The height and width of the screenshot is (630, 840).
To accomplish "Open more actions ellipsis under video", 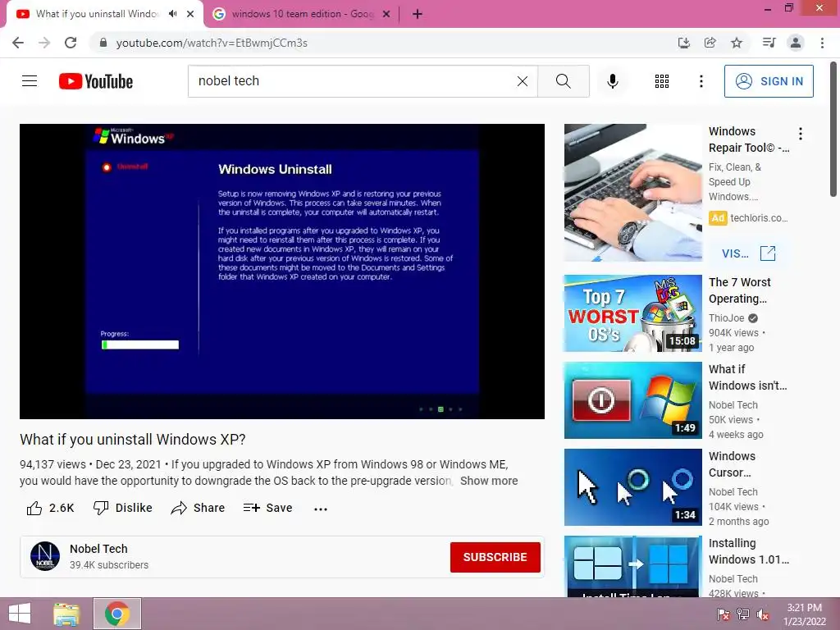I will [321, 509].
